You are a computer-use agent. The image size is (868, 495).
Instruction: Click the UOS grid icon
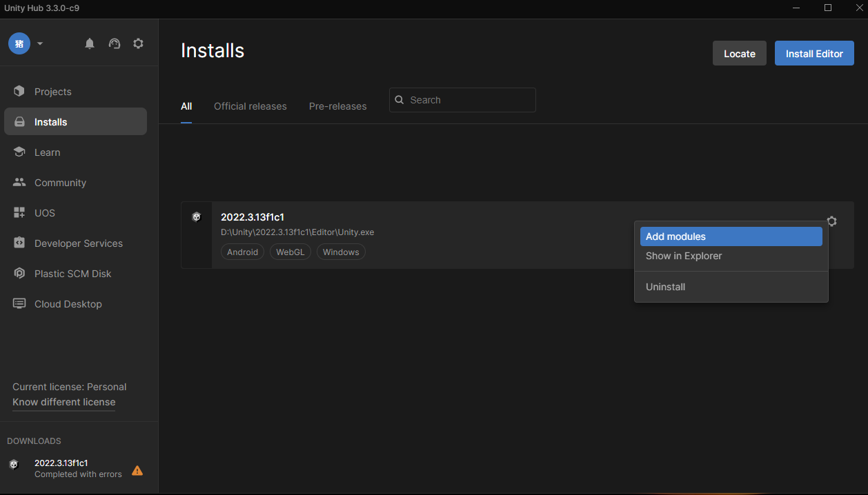(x=19, y=213)
